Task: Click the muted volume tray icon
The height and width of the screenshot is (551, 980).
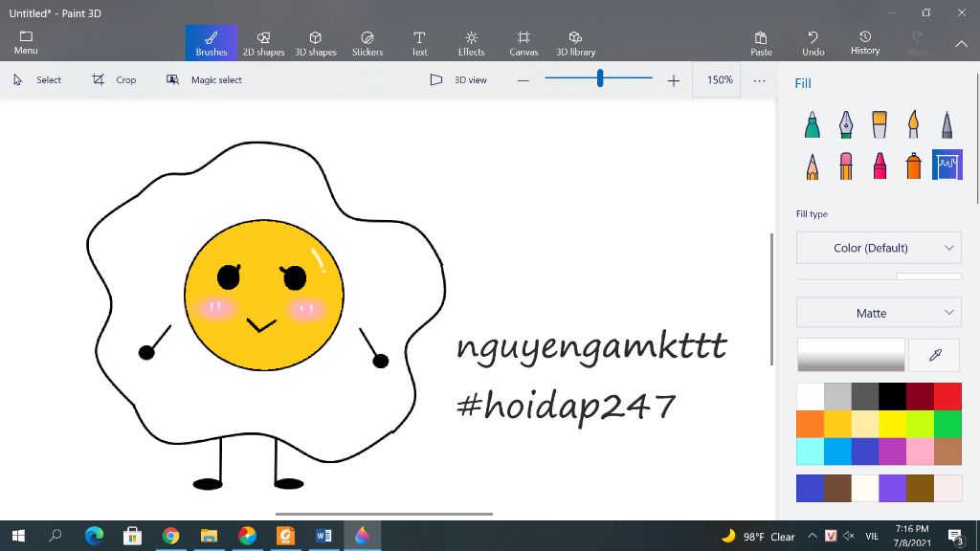Action: coord(849,536)
